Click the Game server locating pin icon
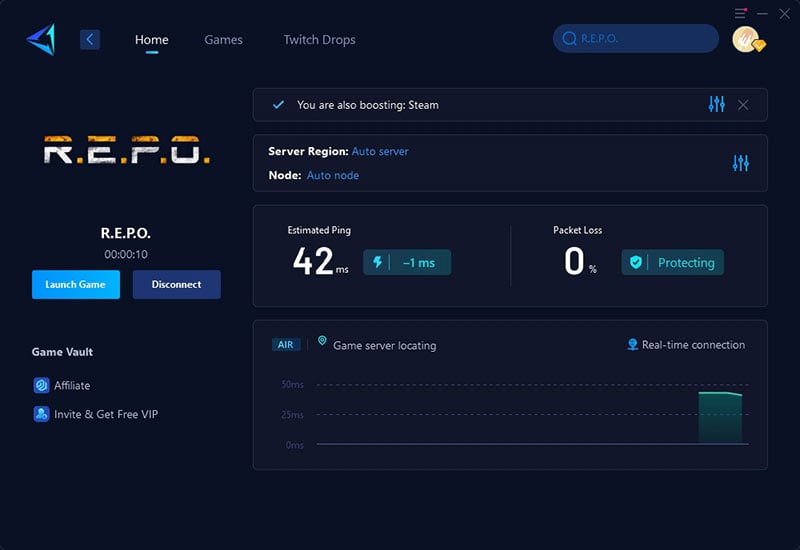The image size is (800, 550). pyautogui.click(x=322, y=341)
